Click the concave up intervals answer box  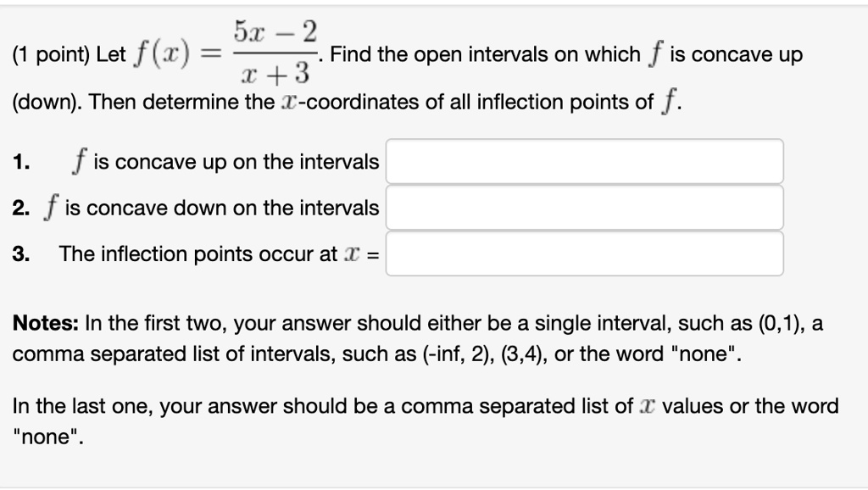coord(585,161)
